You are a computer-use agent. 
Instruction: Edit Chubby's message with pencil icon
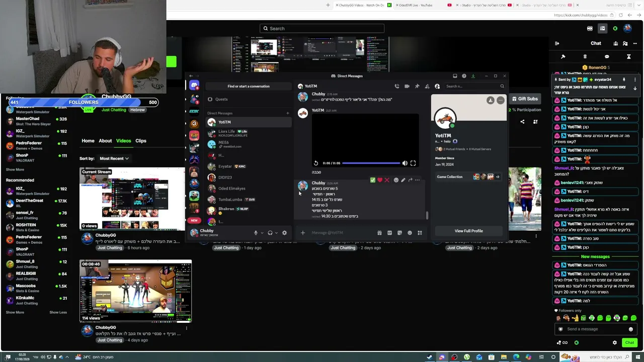pos(403,180)
